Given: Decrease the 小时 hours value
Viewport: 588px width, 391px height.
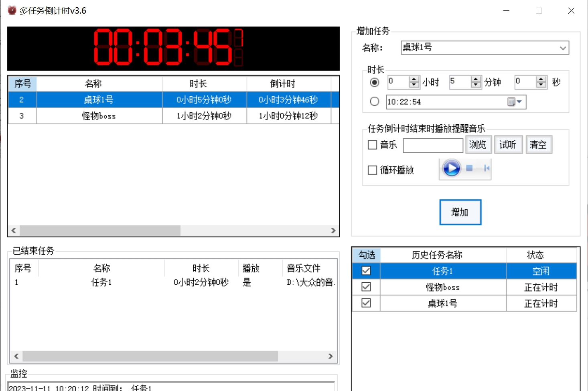Looking at the screenshot, I should pos(414,85).
